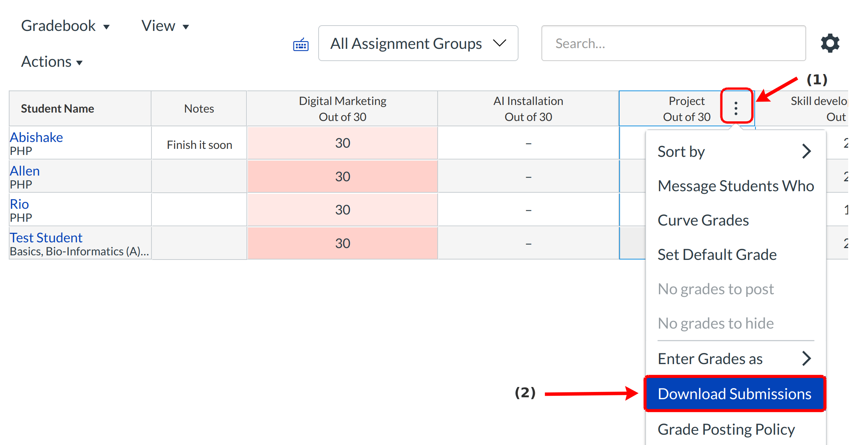868x445 pixels.
Task: Open the All Assignment Groups combo box
Action: [418, 43]
